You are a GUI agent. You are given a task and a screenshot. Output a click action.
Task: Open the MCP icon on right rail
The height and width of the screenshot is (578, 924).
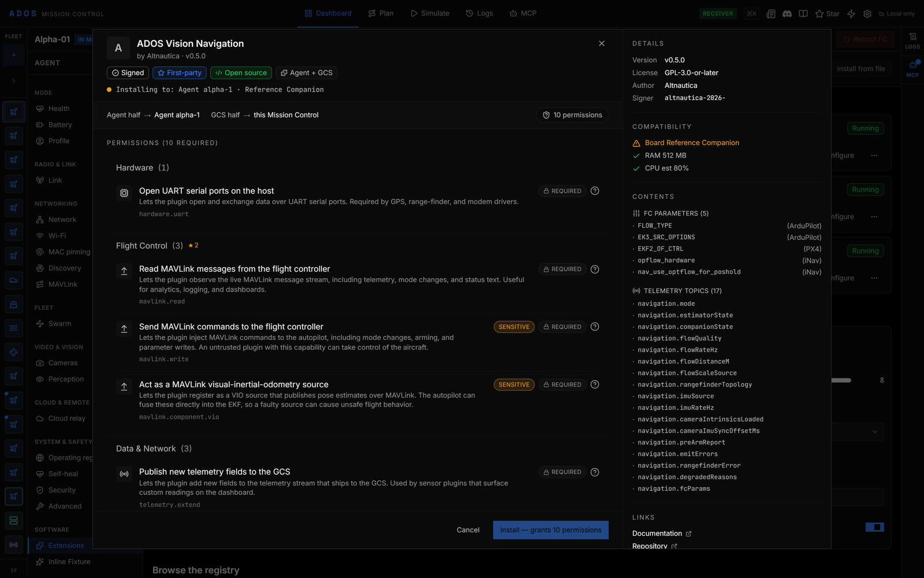coord(912,69)
